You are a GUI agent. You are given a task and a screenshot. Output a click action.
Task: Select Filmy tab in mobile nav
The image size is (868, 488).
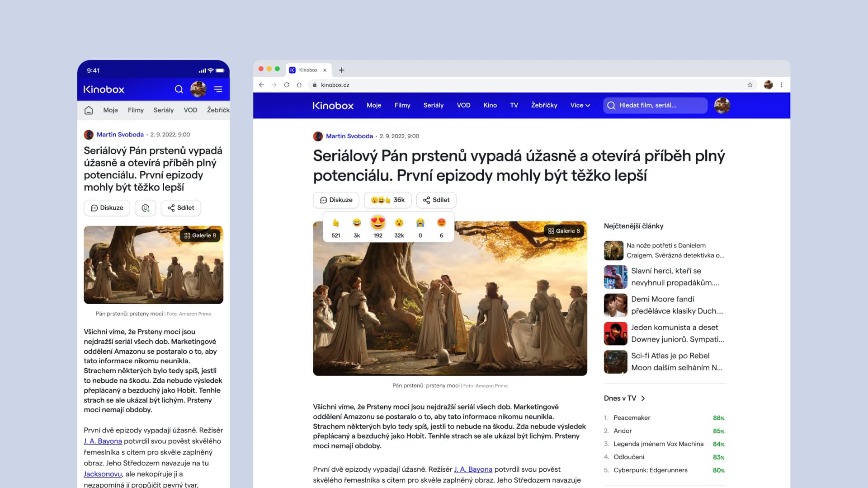click(x=136, y=110)
